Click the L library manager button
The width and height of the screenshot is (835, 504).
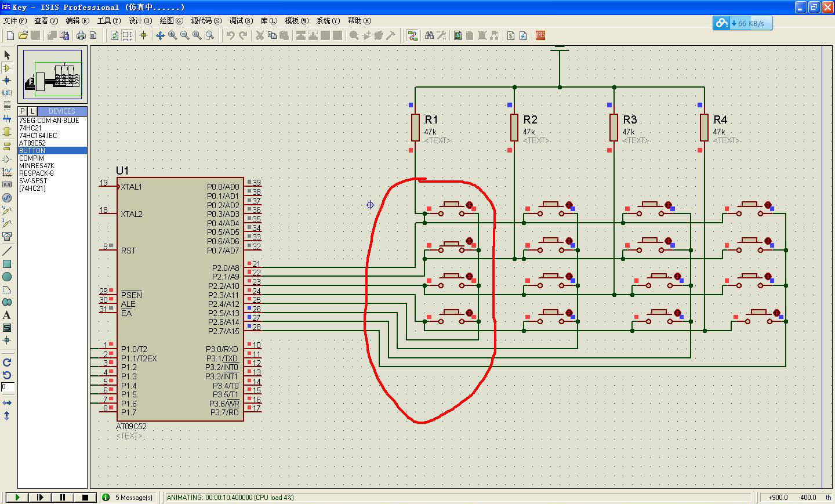pos(32,111)
